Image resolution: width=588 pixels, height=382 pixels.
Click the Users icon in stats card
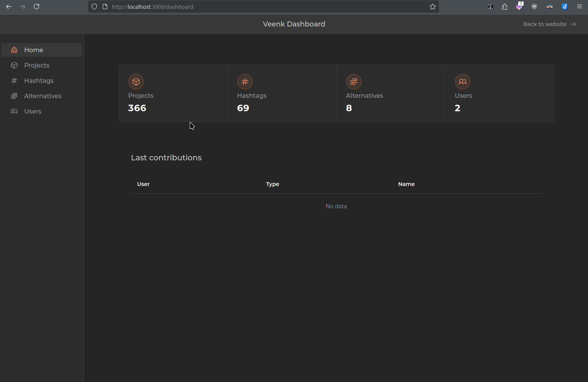click(463, 82)
